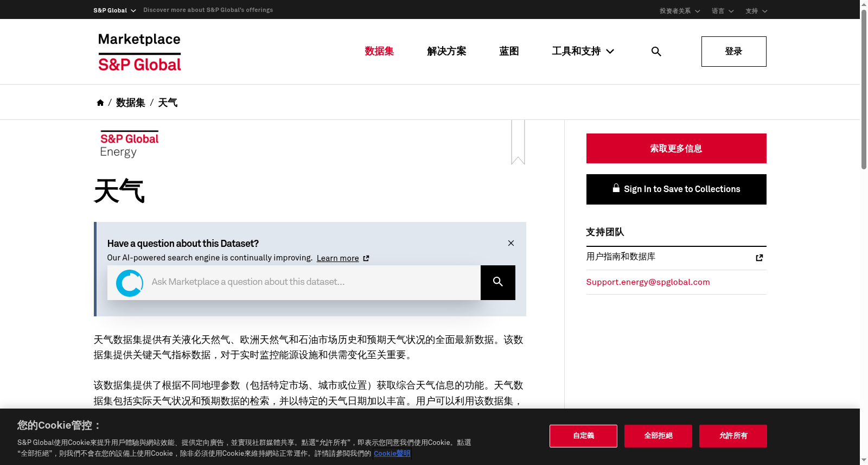The width and height of the screenshot is (868, 465).
Task: Select the 蓝图 navigation item
Action: coord(509,51)
